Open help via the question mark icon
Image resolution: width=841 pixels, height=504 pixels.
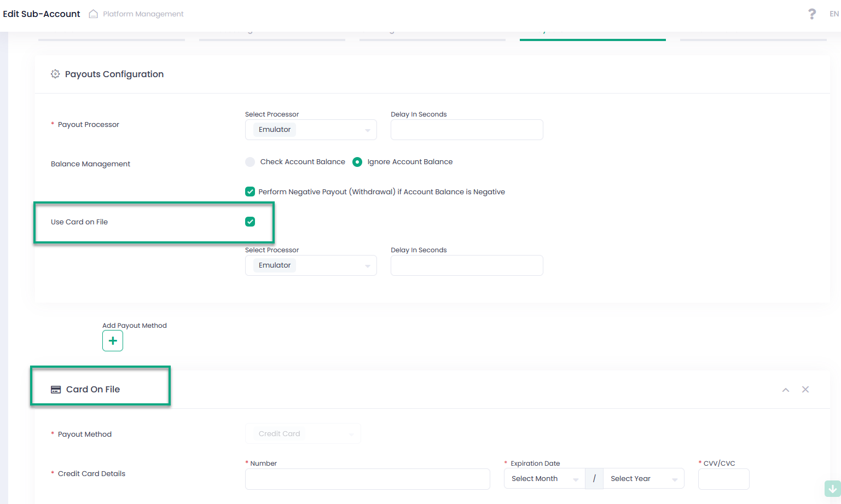812,14
